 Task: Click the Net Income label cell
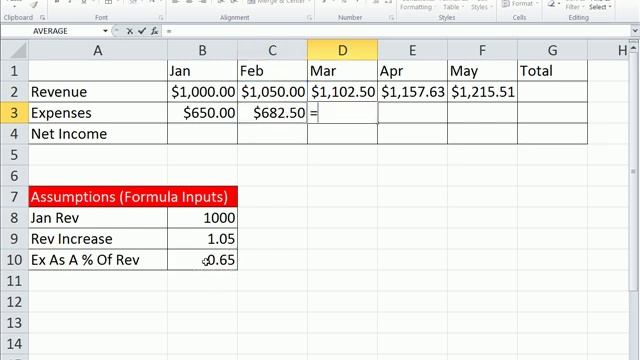98,134
